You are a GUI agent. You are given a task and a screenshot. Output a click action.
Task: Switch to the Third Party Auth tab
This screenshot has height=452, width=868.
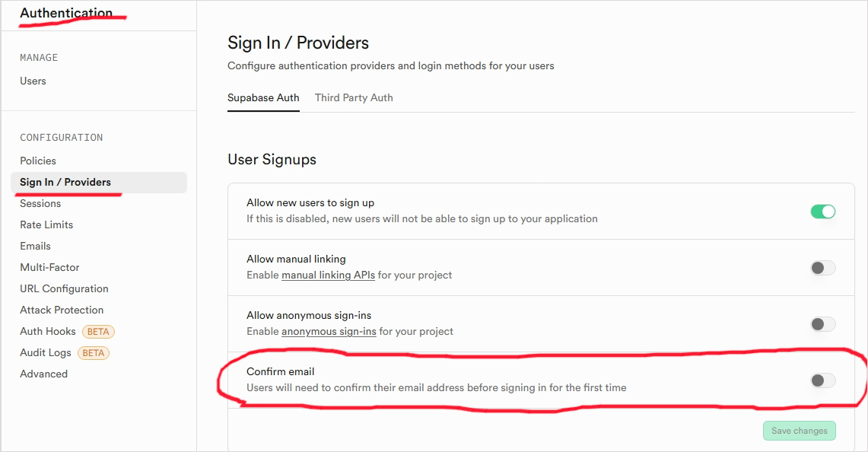[354, 97]
